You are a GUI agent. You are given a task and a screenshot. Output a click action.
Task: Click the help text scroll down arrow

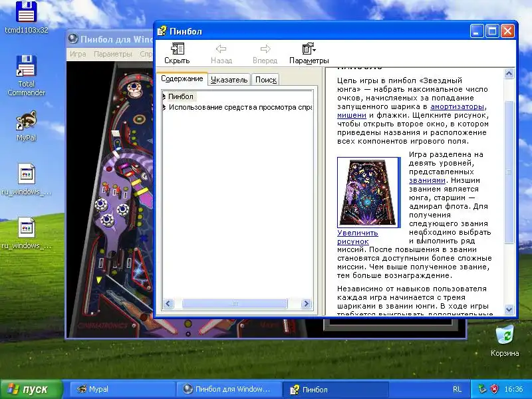509,309
